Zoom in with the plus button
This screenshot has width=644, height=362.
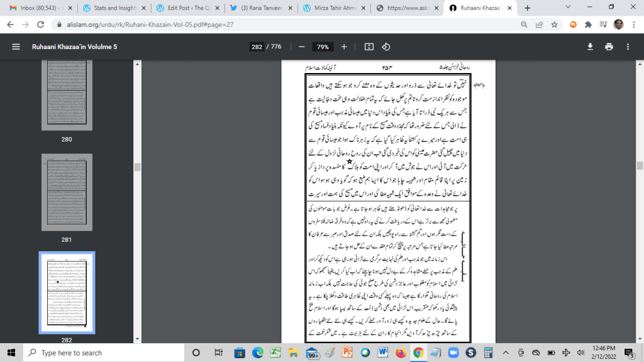[x=344, y=47]
